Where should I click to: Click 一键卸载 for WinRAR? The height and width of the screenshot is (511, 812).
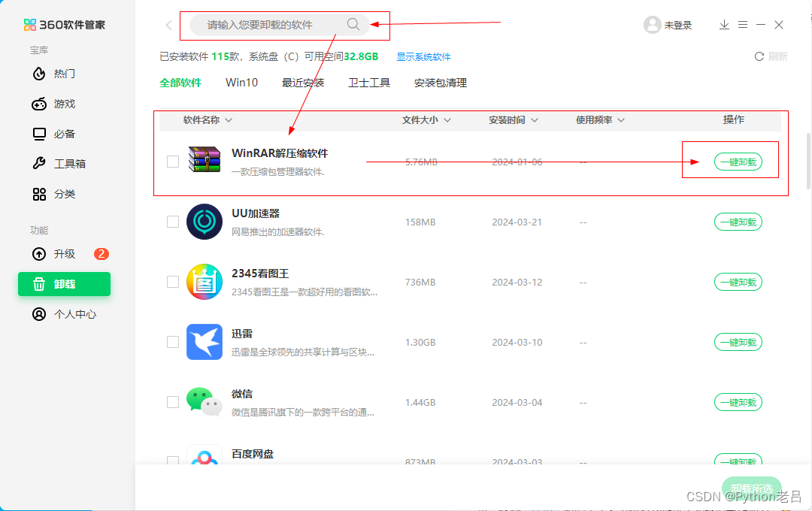(x=738, y=162)
